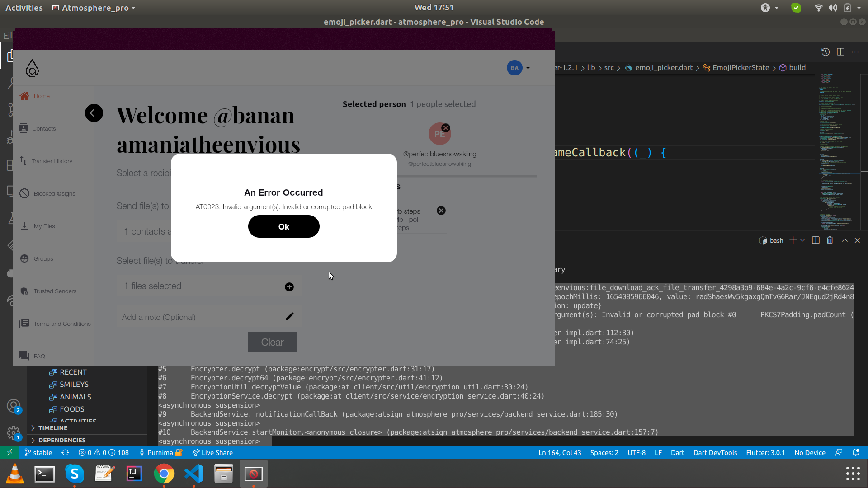Edit the optional note using the pencil icon

pyautogui.click(x=290, y=316)
